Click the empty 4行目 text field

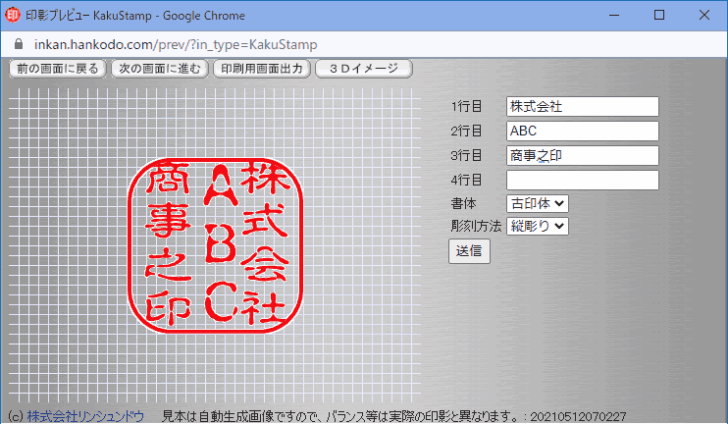(x=582, y=180)
